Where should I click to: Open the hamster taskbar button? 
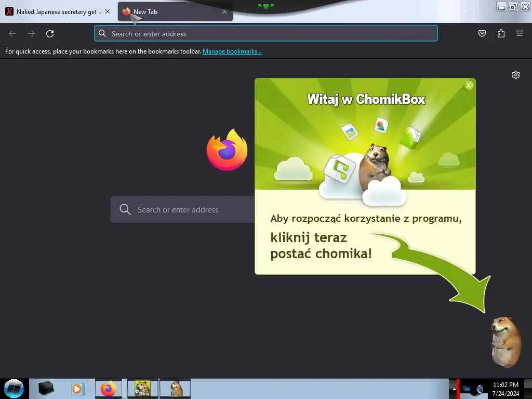175,389
